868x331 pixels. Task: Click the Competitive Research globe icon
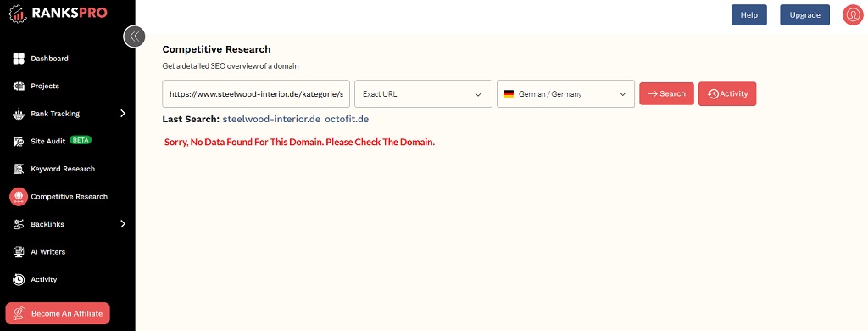coord(19,197)
